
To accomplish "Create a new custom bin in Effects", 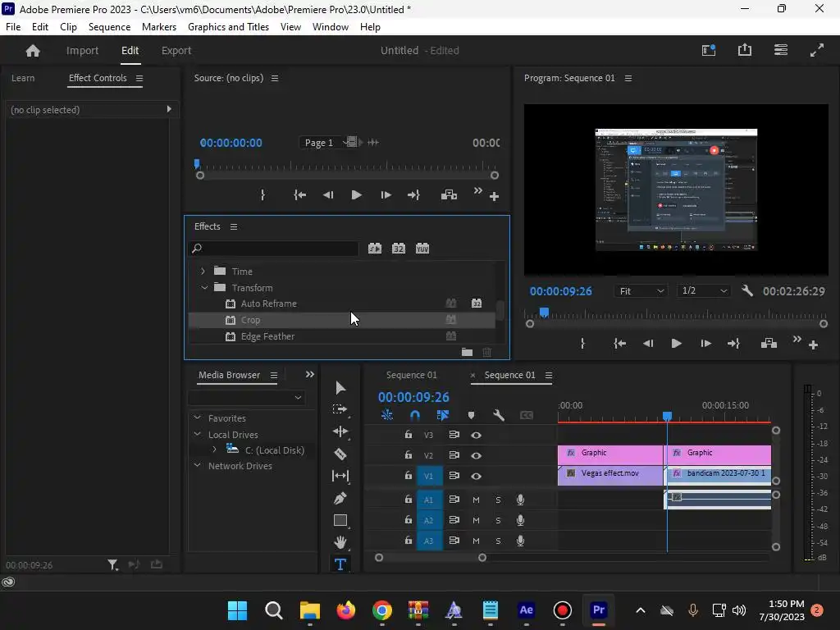I will (x=467, y=352).
